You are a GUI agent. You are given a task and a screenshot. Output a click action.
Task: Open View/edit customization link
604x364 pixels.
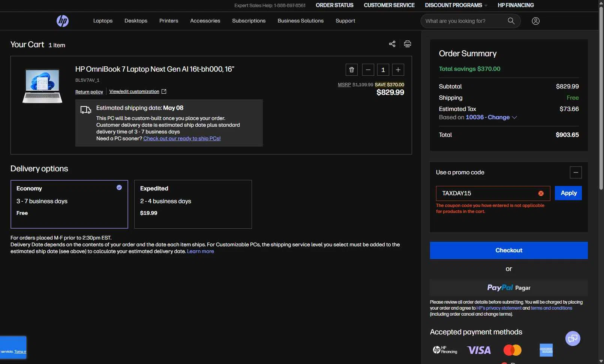134,91
